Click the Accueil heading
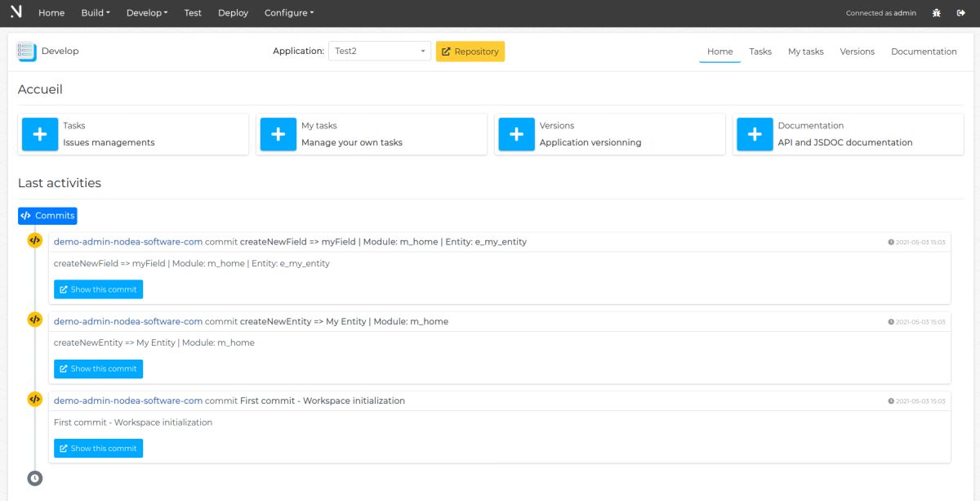The image size is (980, 501). tap(40, 89)
